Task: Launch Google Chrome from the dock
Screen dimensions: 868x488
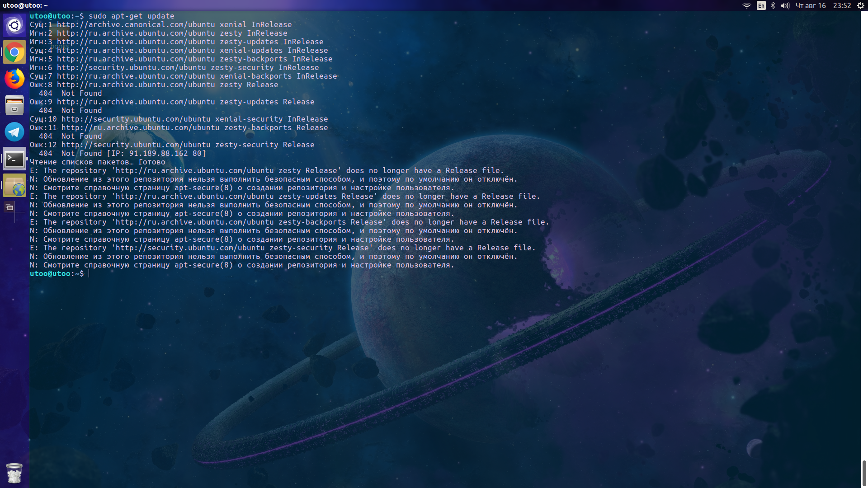Action: tap(14, 52)
